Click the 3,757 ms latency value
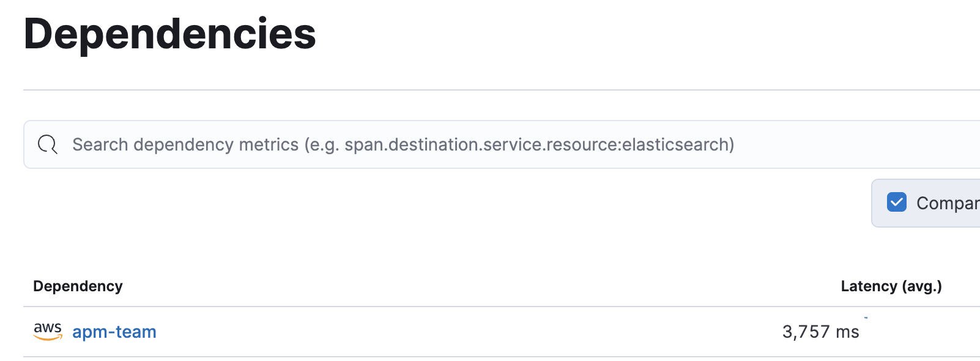 (820, 332)
